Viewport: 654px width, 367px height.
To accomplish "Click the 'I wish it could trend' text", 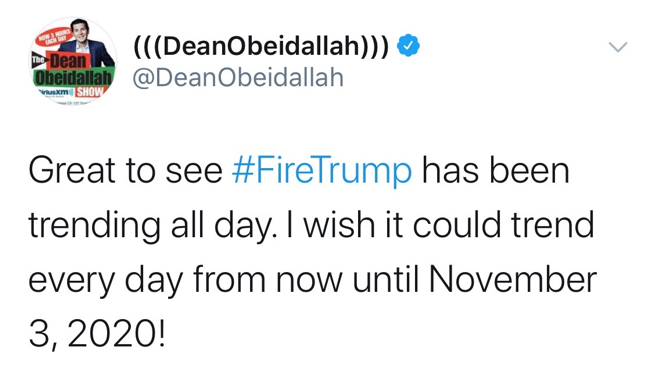I will (x=440, y=224).
